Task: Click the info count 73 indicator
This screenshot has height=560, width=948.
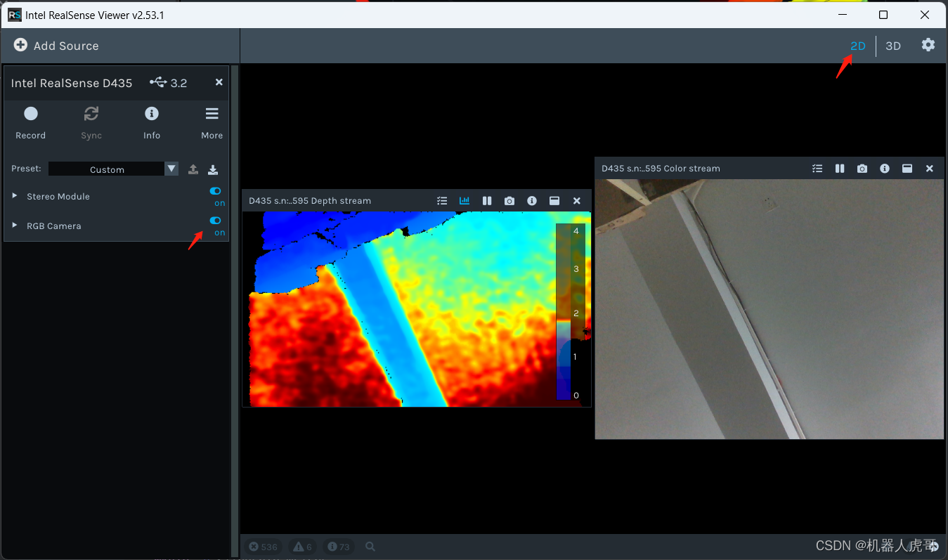Action: [339, 547]
